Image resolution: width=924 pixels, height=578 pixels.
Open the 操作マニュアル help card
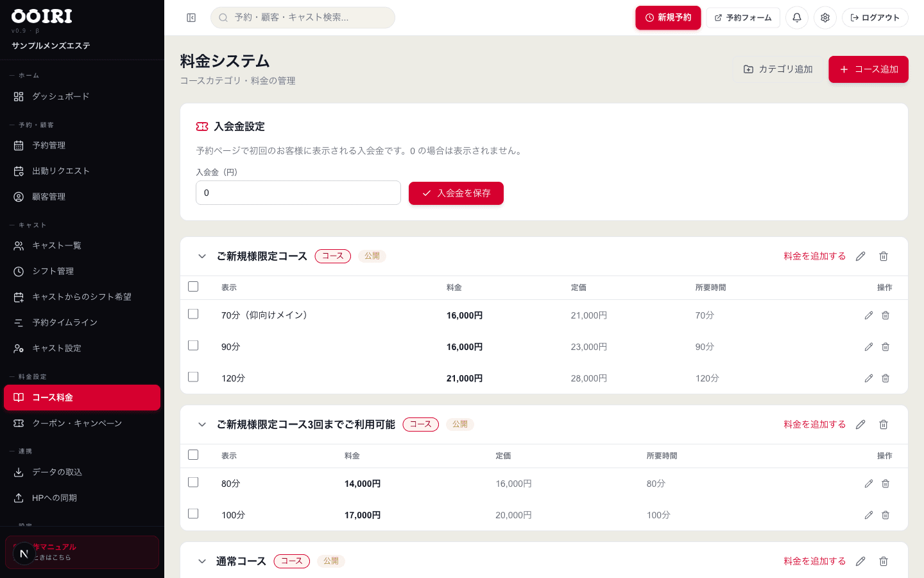coord(82,552)
